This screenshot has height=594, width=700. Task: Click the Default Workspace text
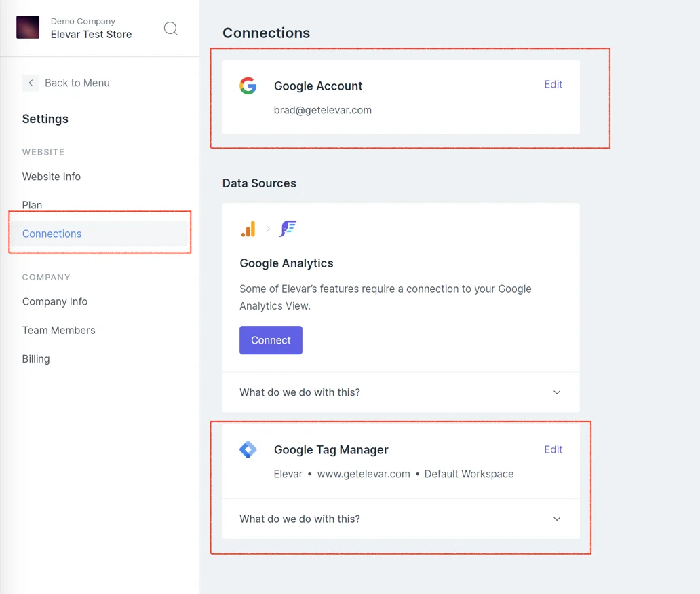469,474
